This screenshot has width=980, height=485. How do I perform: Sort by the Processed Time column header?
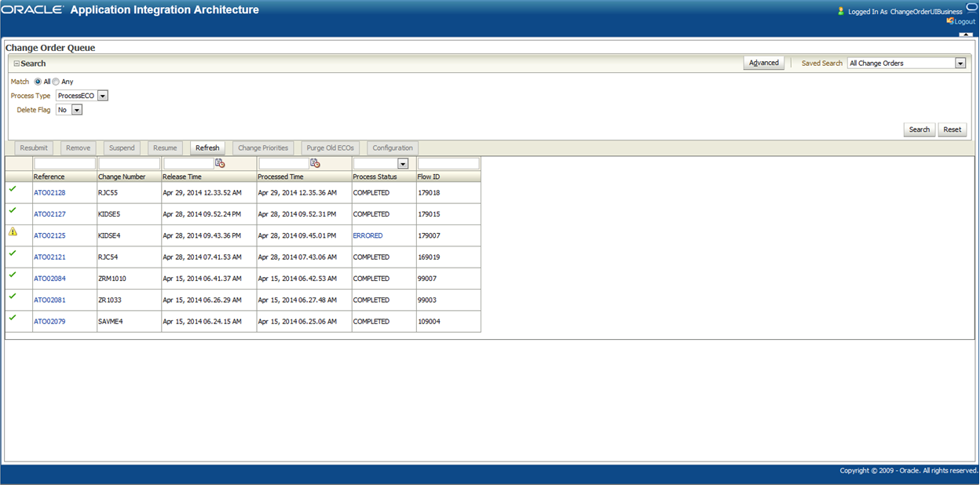point(304,177)
